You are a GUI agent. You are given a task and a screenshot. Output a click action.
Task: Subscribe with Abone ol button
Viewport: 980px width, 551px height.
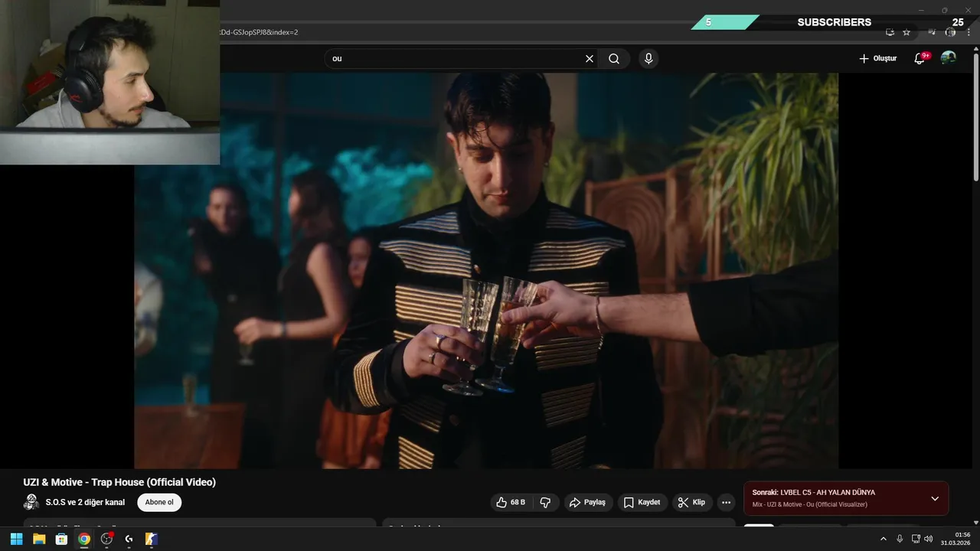pyautogui.click(x=159, y=502)
